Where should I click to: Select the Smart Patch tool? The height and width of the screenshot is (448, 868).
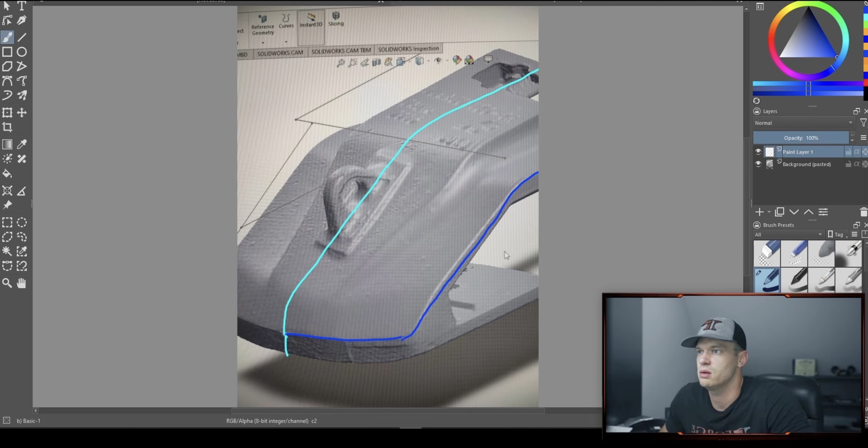pyautogui.click(x=22, y=159)
